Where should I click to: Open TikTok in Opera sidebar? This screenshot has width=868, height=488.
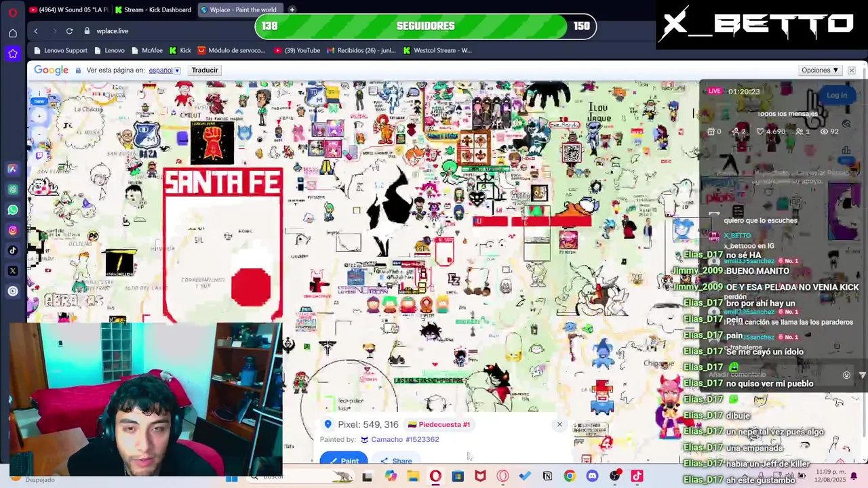click(13, 250)
